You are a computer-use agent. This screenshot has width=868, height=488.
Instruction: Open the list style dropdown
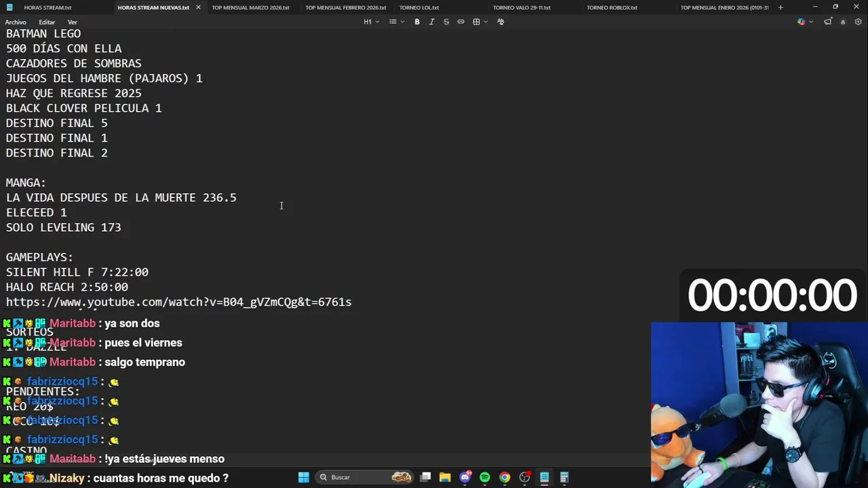pos(396,22)
